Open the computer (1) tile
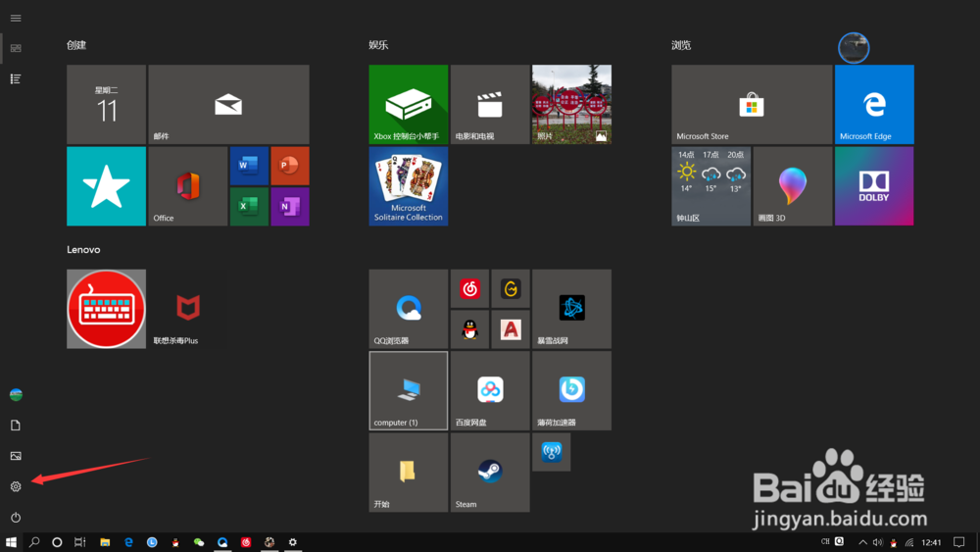980x552 pixels. coord(408,390)
